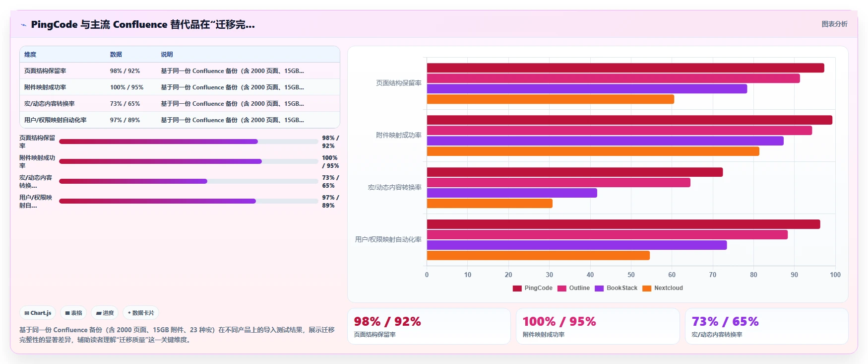
Task: Click the Nextcloud bar for 宏/动态内容转换率 in the chart
Action: click(490, 204)
